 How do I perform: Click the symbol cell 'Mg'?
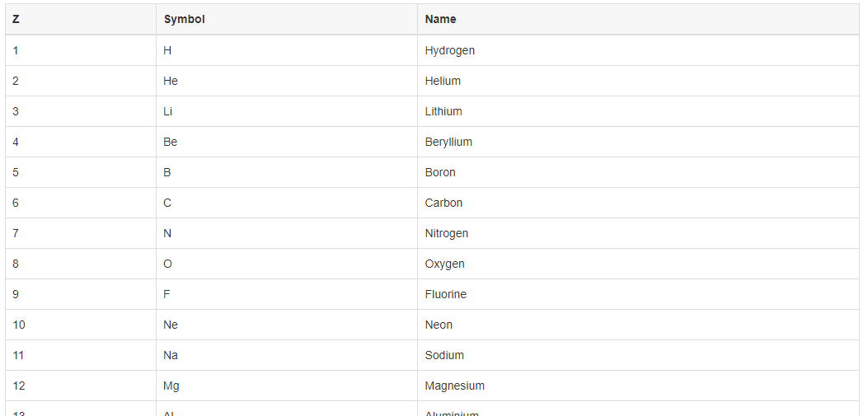(171, 386)
